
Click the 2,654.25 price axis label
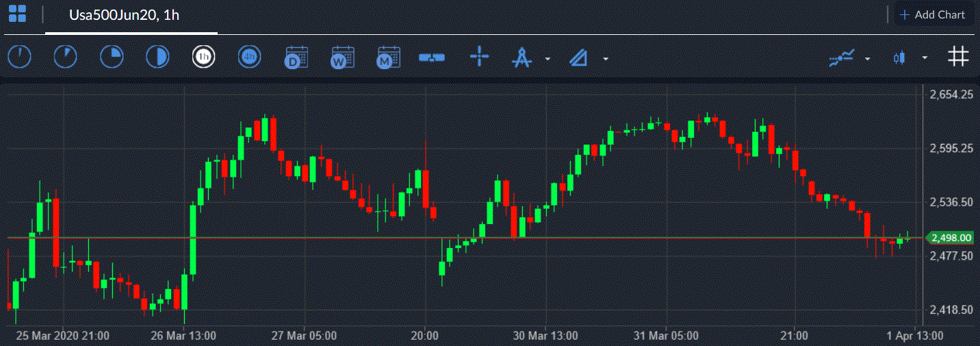pyautogui.click(x=952, y=95)
